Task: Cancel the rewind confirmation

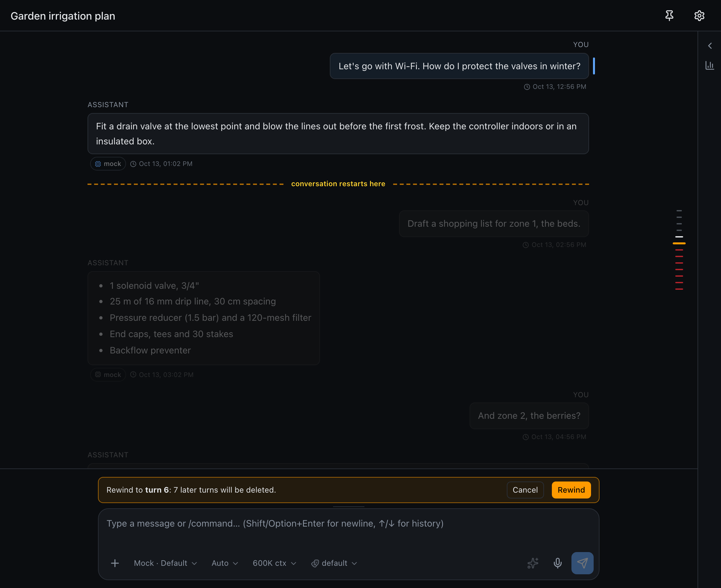Action: click(x=525, y=490)
